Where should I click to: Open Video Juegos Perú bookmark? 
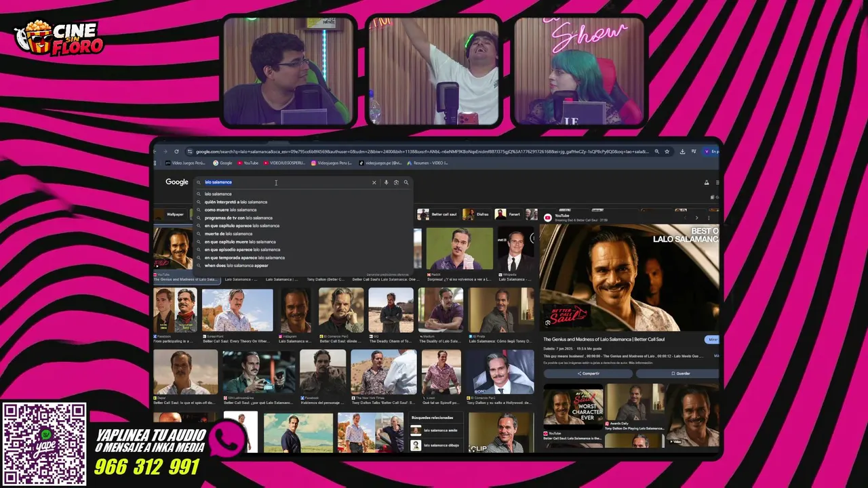click(x=185, y=163)
